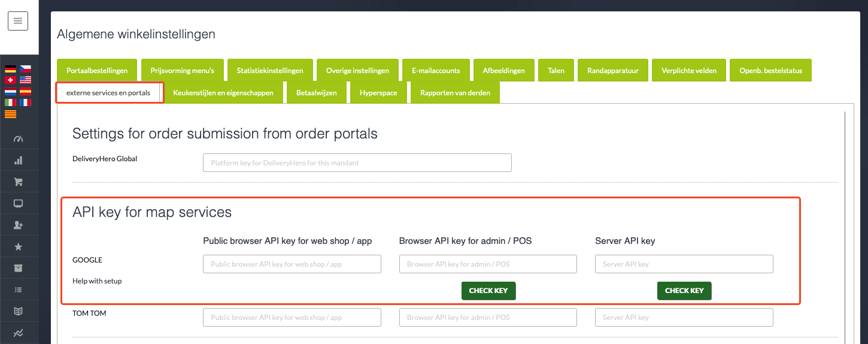Focus TOM TOM admin / POS key field
868x344 pixels.
[x=488, y=318]
